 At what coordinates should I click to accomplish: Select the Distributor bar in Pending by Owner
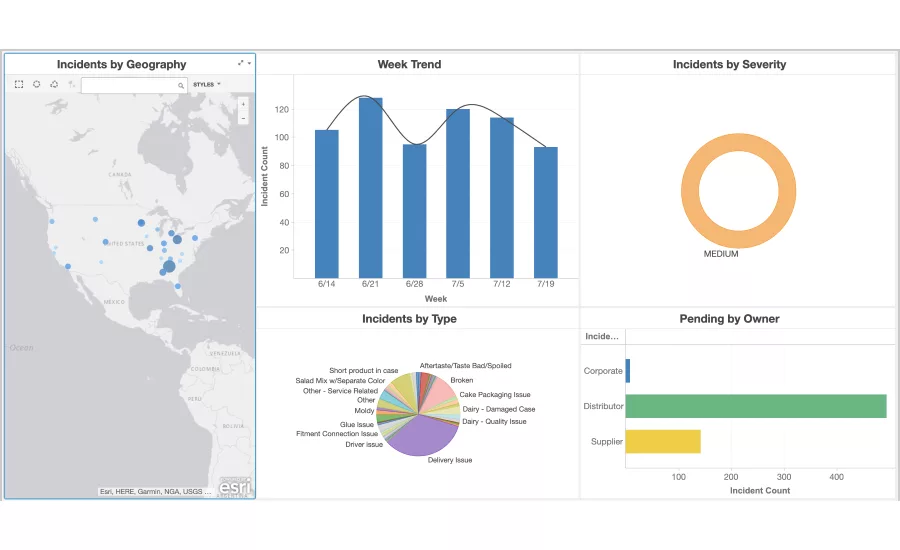[756, 406]
